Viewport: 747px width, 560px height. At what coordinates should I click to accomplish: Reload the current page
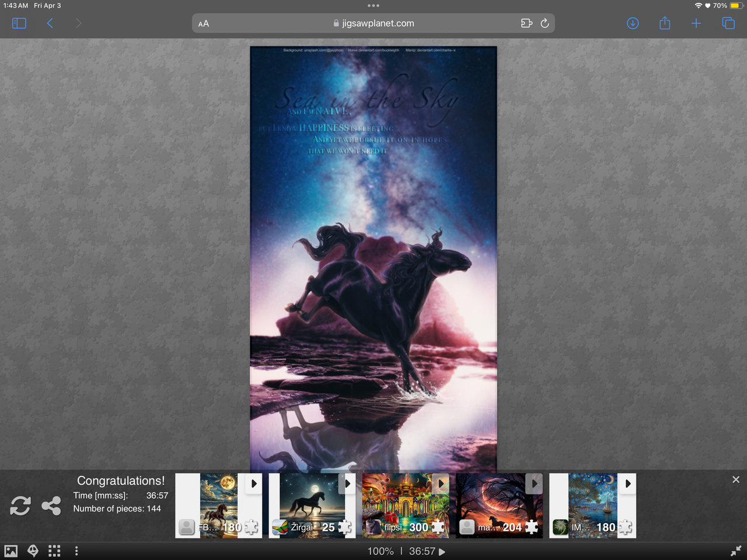(x=544, y=23)
